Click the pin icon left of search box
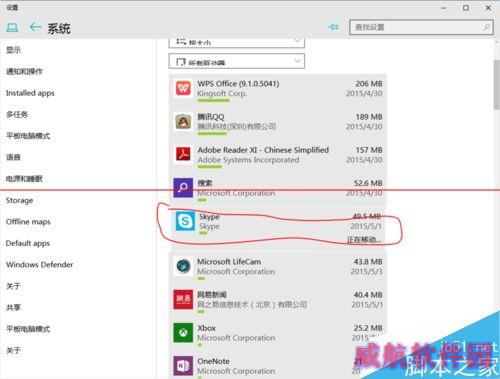500x379 pixels. click(x=333, y=27)
